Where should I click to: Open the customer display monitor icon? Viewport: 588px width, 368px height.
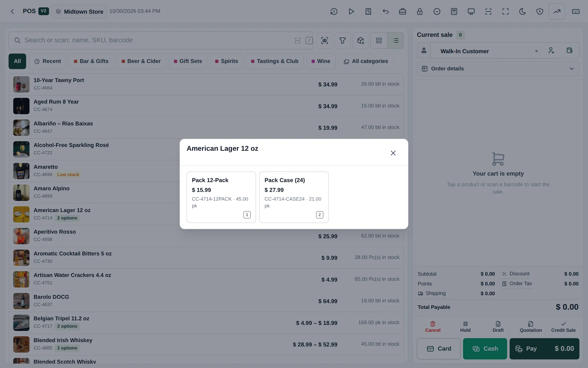(471, 11)
